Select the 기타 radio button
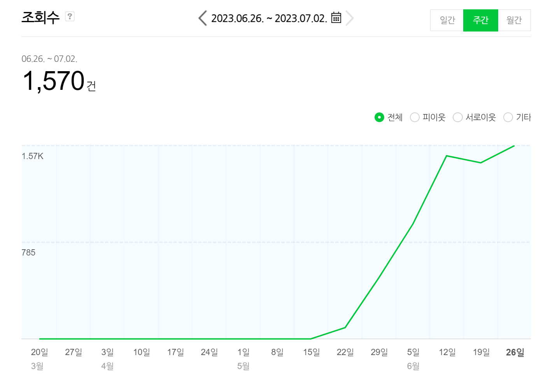555x392 pixels. pyautogui.click(x=508, y=117)
